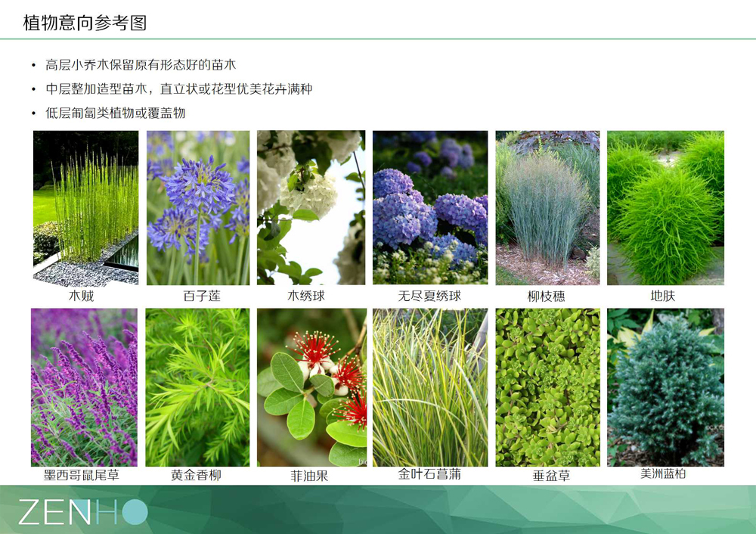Click the ZENHO logo in footer
This screenshot has width=756, height=534.
(x=83, y=511)
